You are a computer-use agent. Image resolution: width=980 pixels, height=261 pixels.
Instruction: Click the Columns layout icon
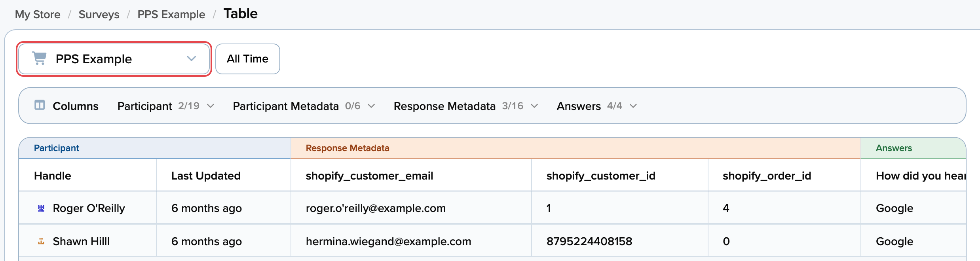click(40, 105)
